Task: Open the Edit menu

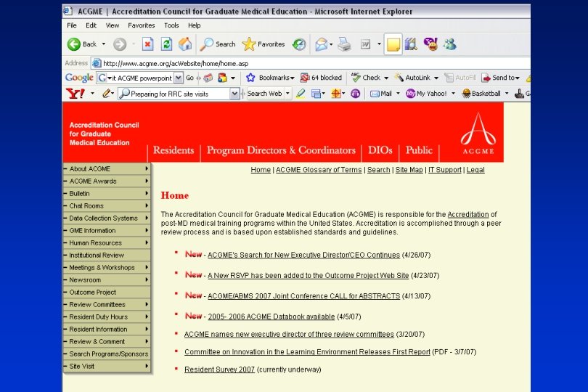Action: pos(91,25)
